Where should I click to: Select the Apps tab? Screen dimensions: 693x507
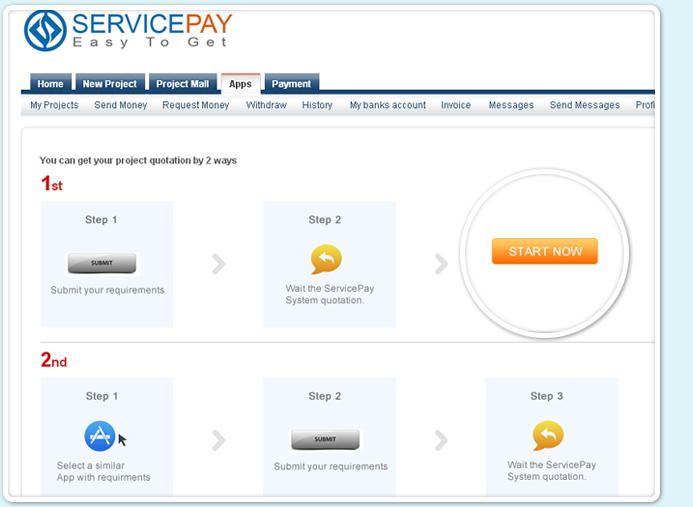click(x=240, y=84)
